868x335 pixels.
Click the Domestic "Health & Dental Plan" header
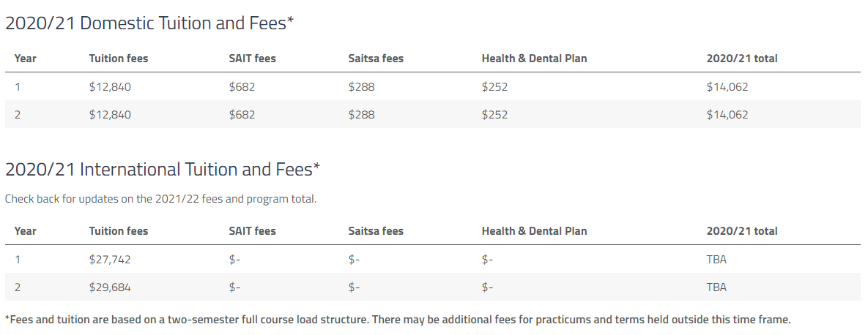[x=534, y=59]
